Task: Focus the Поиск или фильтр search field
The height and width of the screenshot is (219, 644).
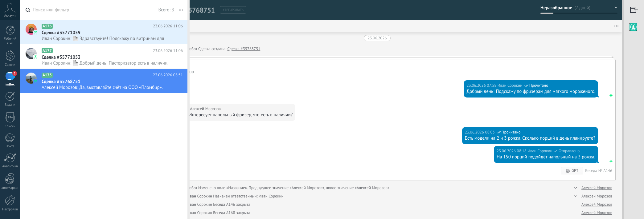Action: pos(92,10)
